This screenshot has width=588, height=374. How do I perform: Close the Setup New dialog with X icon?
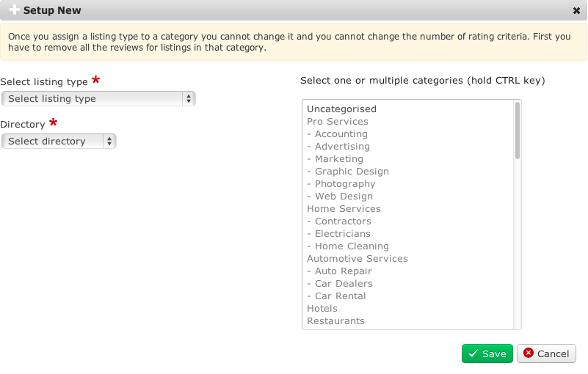(576, 11)
